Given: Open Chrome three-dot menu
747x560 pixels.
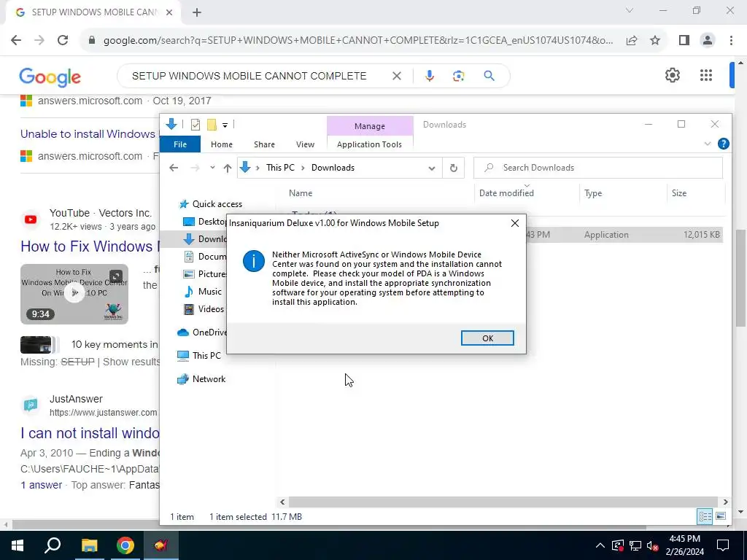Looking at the screenshot, I should [731, 41].
